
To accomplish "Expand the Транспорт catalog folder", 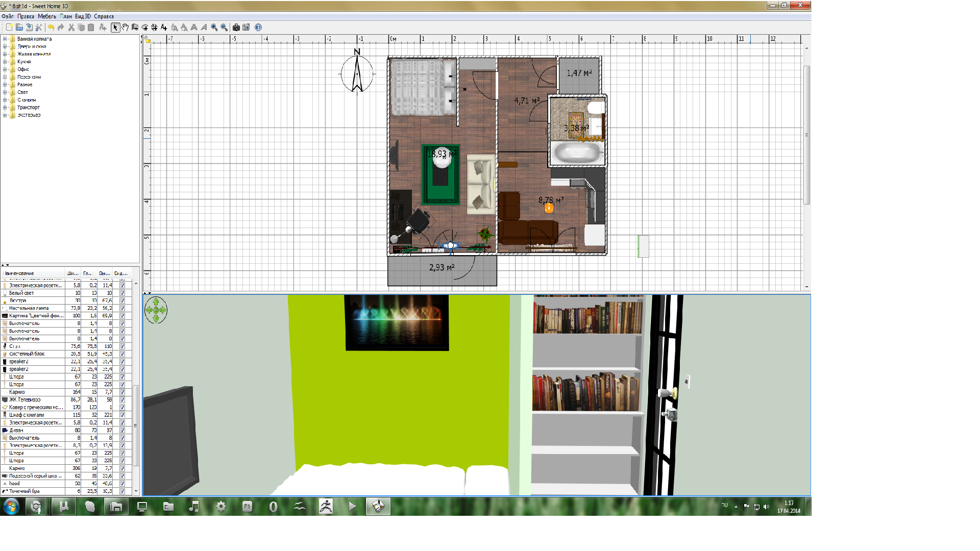I will 5,108.
